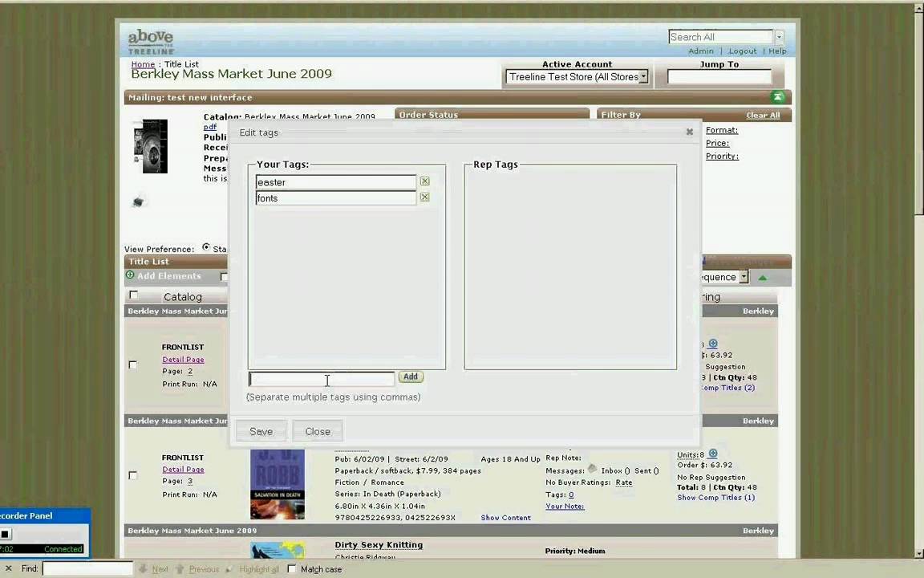Click the green sort-ascending triangle in Title List
924x578 pixels.
coord(763,278)
